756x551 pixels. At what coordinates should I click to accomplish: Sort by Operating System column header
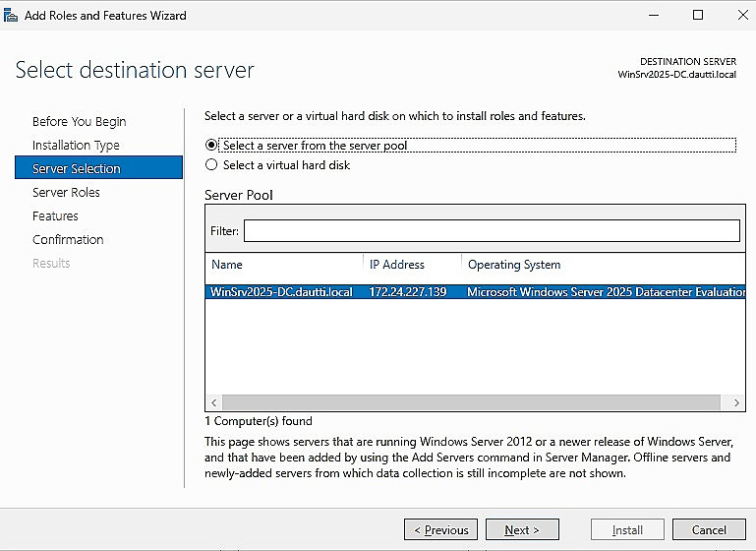pyautogui.click(x=604, y=265)
